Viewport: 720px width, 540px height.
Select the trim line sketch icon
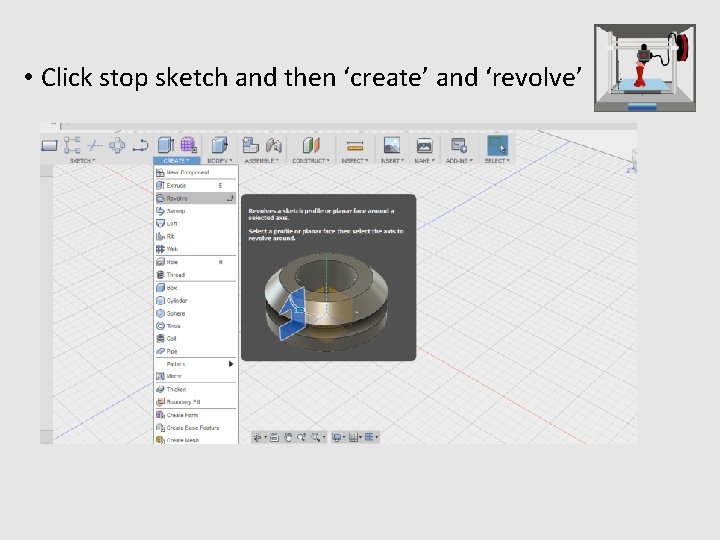click(x=95, y=146)
